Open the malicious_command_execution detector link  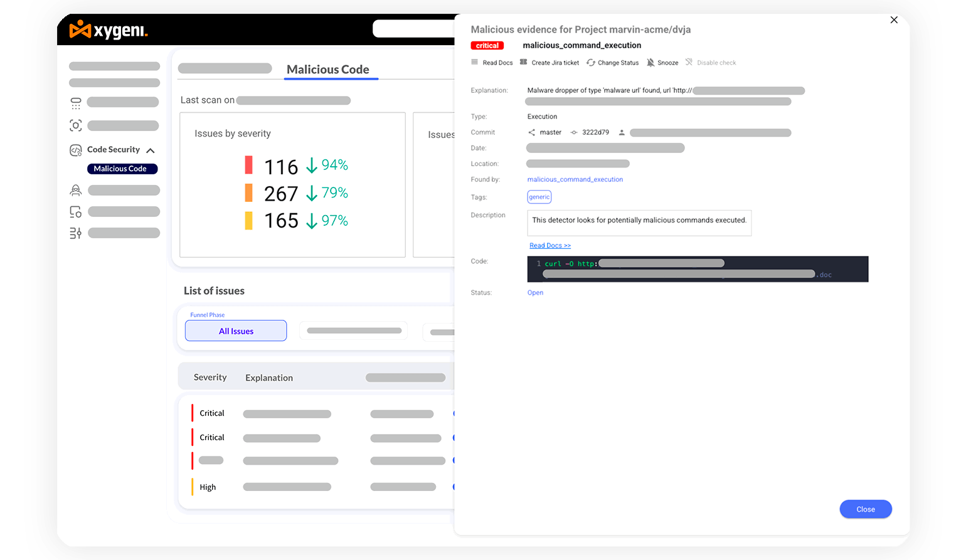point(575,179)
